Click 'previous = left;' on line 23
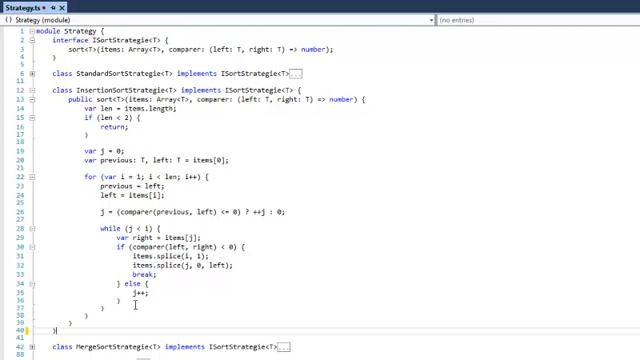The image size is (640, 360). (x=133, y=186)
